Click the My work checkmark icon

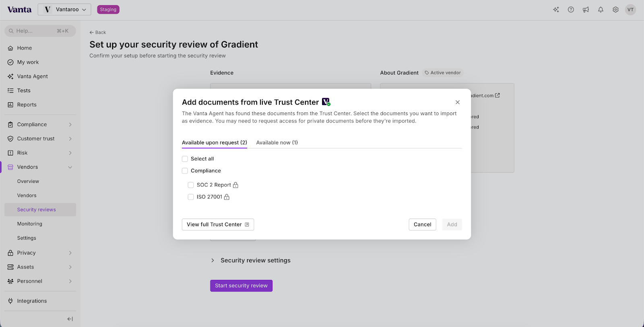click(10, 62)
